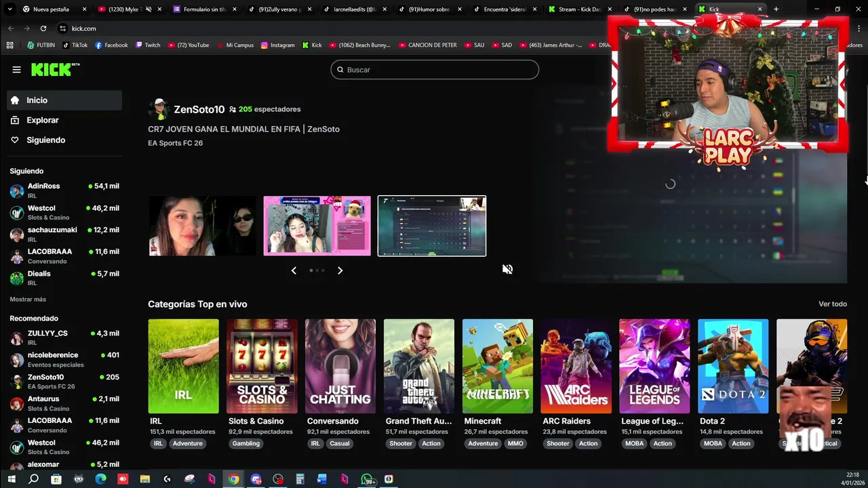Image resolution: width=868 pixels, height=488 pixels.
Task: Click the ZenSoto10 streamer name in the header
Action: click(199, 109)
